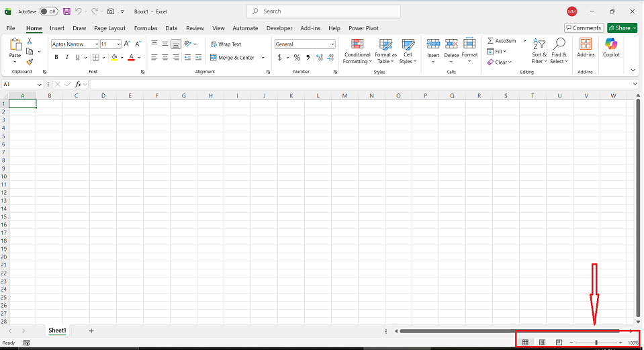
Task: Click the Save icon in title bar
Action: point(66,11)
